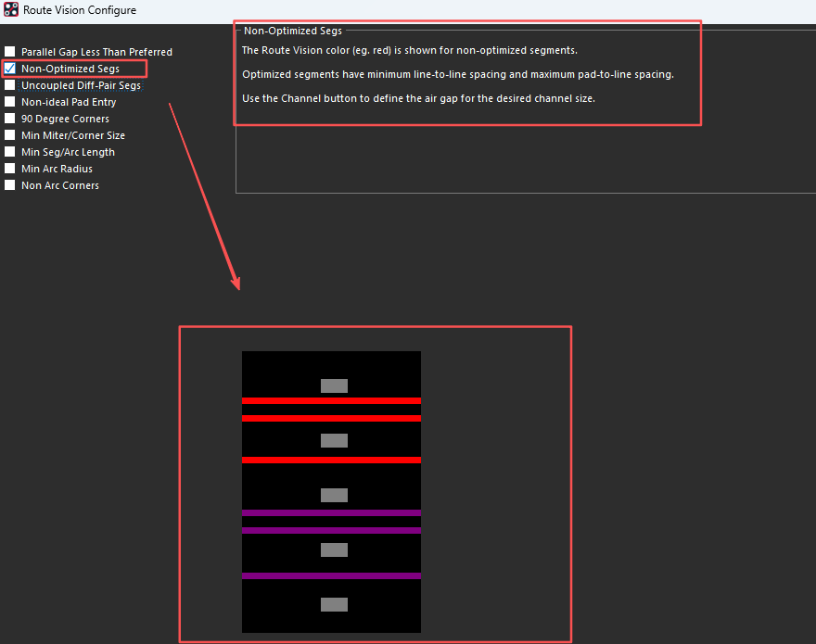Select the bottom gray pad in preview

pyautogui.click(x=334, y=604)
